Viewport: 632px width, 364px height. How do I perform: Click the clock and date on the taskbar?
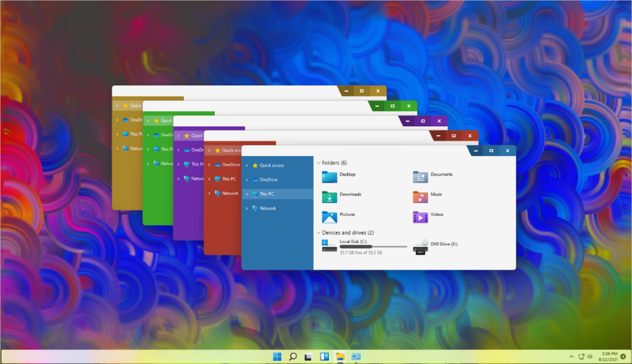click(x=609, y=356)
